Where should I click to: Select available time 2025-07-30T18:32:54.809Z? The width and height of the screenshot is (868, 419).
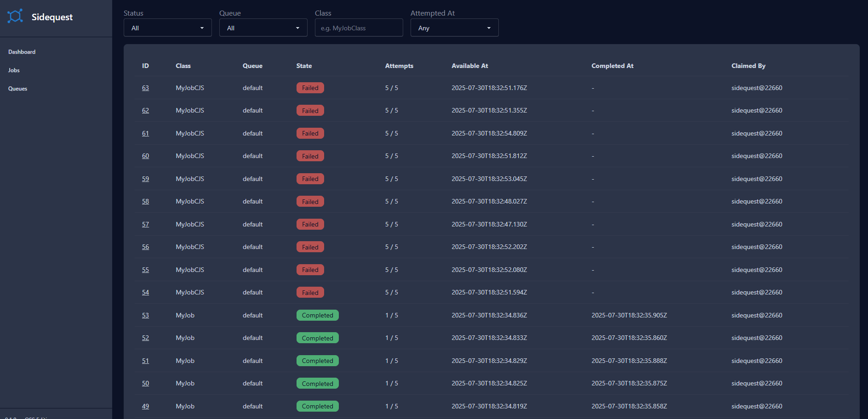pos(489,133)
